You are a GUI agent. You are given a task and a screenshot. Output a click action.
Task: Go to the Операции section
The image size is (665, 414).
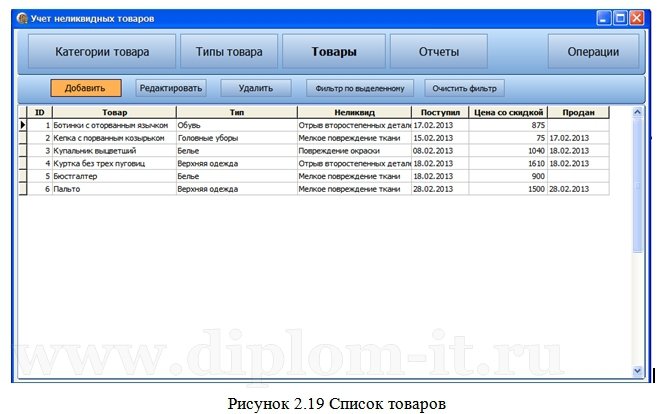[593, 52]
